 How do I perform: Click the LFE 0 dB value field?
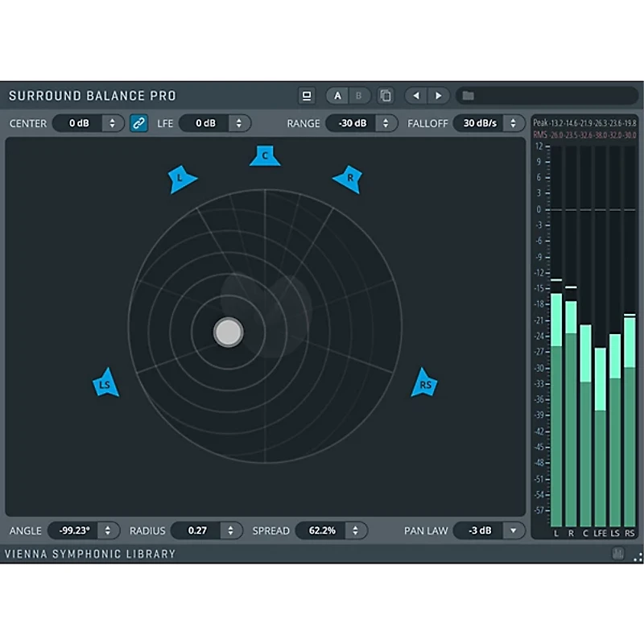click(204, 123)
